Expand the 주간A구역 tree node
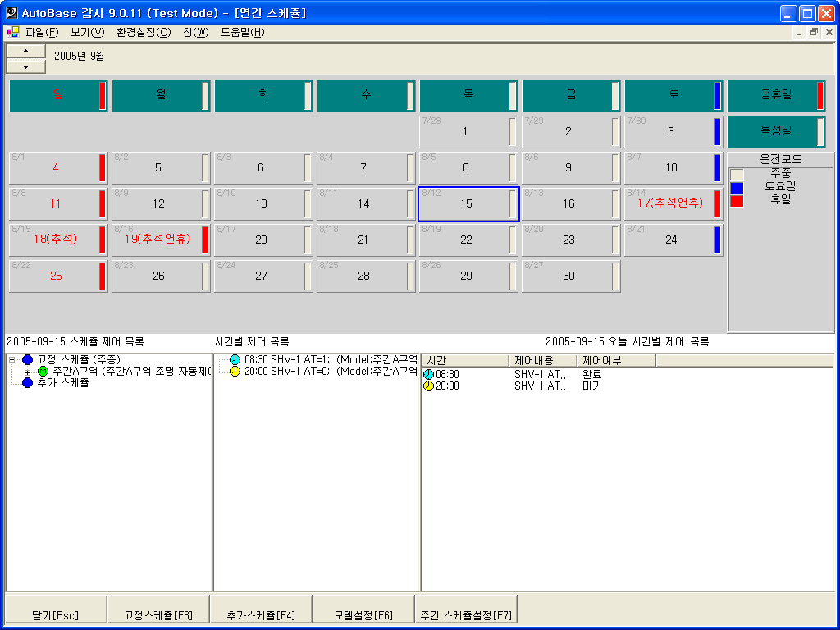This screenshot has width=840, height=630. 27,372
